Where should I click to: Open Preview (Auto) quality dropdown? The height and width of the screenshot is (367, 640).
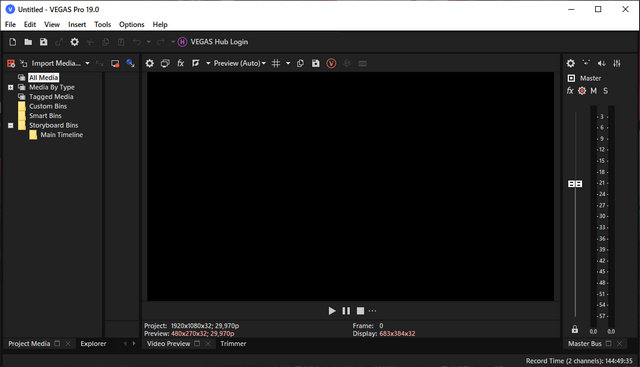click(240, 63)
